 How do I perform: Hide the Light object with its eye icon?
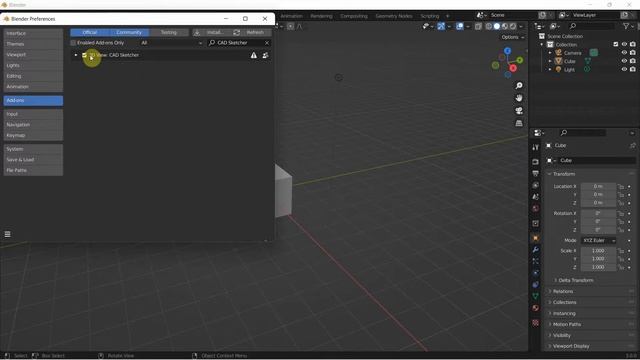[x=624, y=69]
